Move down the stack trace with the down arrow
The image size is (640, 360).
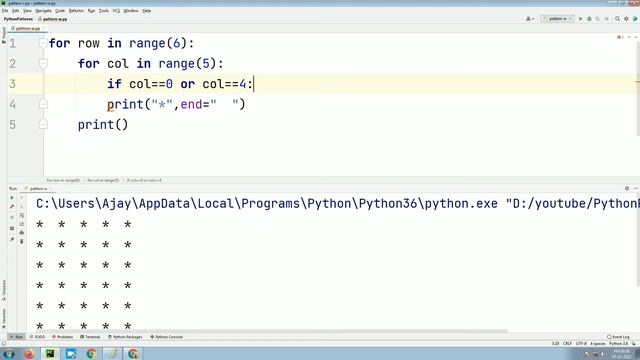point(22,207)
